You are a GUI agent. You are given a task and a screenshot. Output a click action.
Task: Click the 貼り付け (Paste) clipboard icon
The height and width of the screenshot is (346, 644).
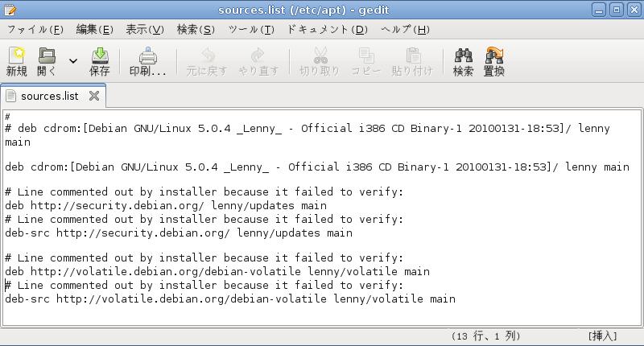pyautogui.click(x=412, y=56)
